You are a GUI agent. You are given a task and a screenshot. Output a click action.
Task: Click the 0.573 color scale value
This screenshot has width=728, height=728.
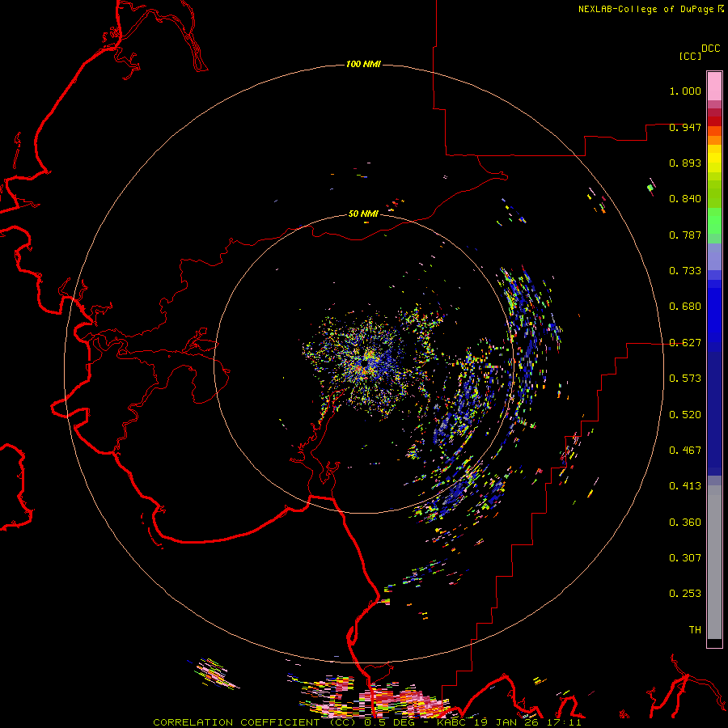click(685, 379)
